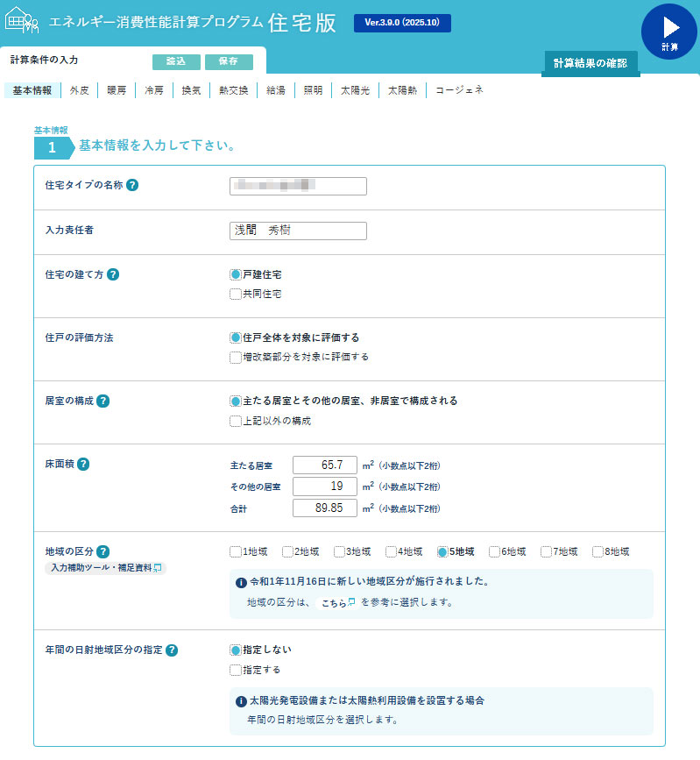
Task: Click help icon next to 床面積
Action: coord(83,464)
